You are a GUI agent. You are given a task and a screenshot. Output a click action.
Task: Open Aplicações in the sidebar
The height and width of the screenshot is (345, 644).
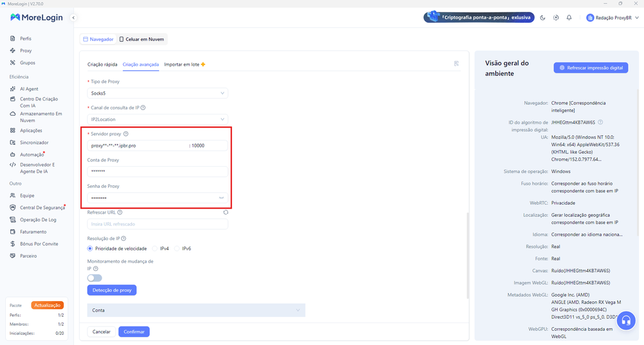(x=31, y=131)
